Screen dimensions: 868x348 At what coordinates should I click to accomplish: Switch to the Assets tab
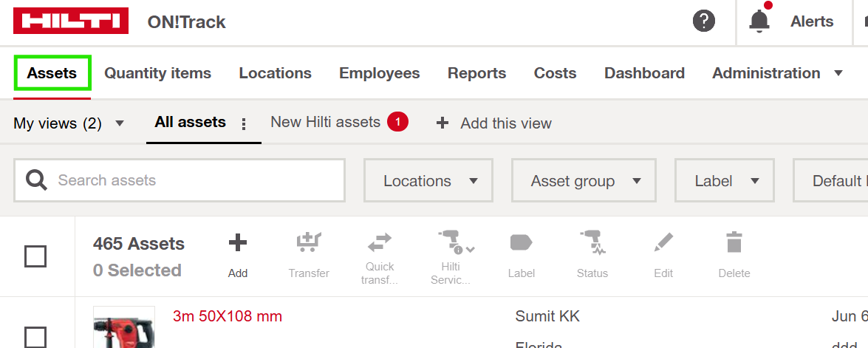52,73
